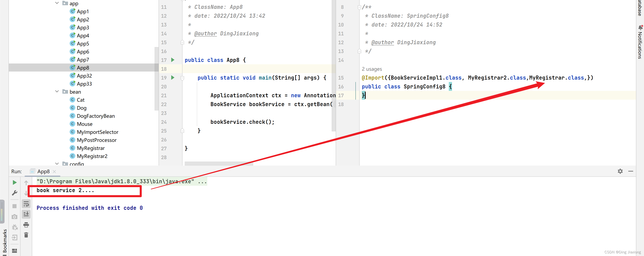Select App7 class file
644x256 pixels.
[x=83, y=60]
